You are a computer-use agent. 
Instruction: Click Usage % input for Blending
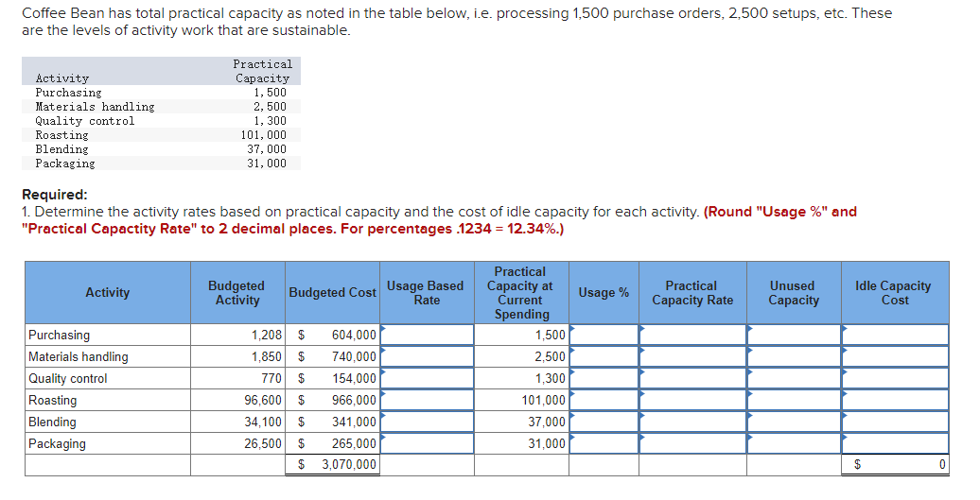604,422
